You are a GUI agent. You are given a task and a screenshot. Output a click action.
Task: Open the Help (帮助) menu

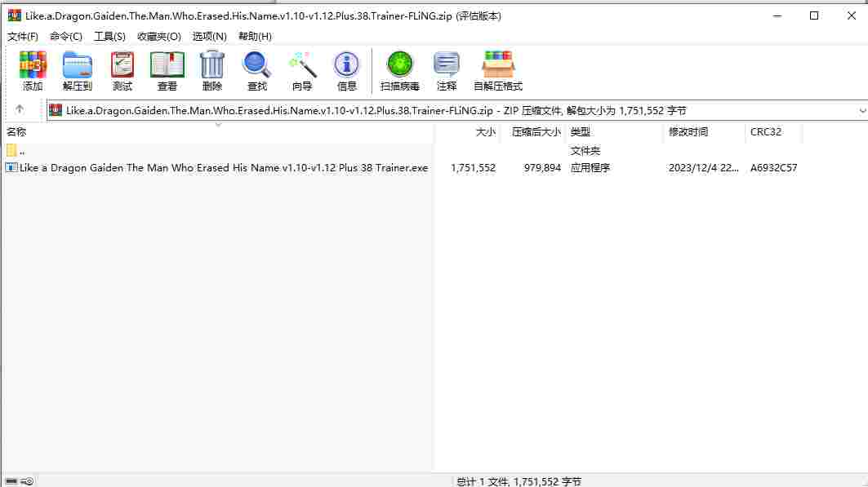click(x=255, y=37)
